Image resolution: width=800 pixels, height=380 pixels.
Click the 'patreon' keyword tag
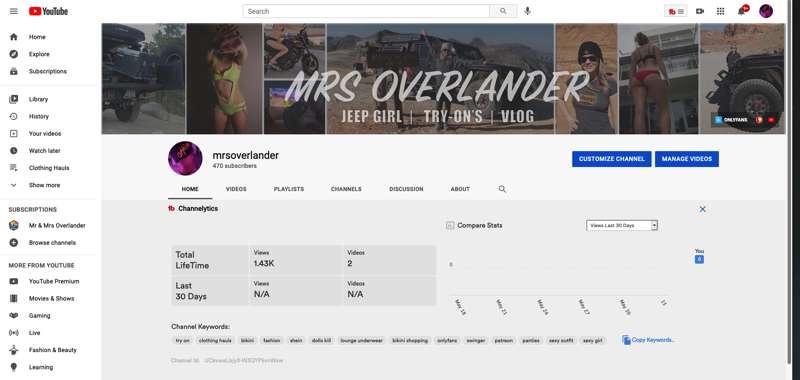click(x=504, y=340)
